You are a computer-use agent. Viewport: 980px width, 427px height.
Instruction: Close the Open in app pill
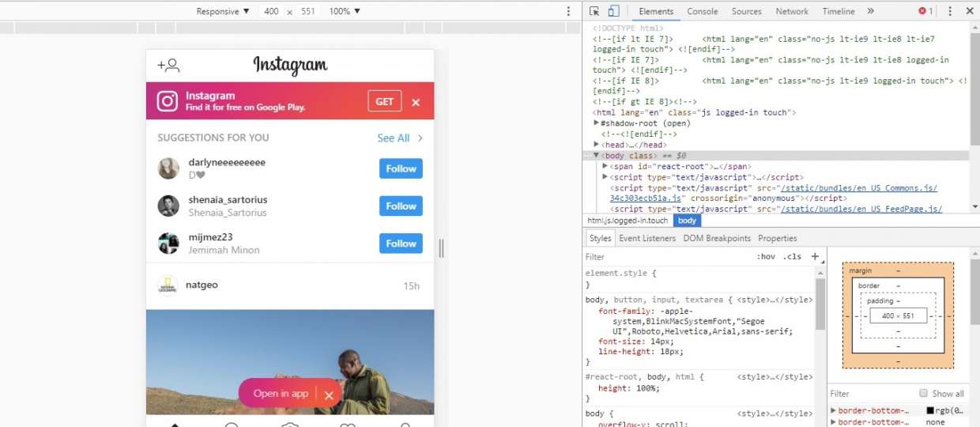click(329, 394)
